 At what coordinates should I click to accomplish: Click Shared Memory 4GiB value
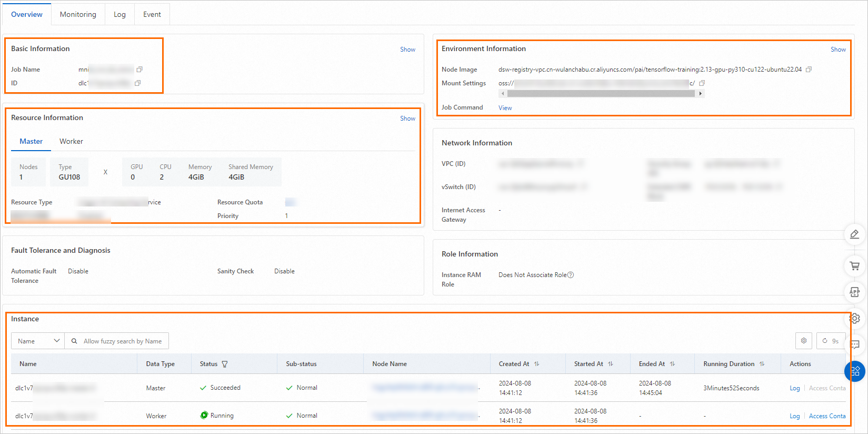pyautogui.click(x=236, y=177)
